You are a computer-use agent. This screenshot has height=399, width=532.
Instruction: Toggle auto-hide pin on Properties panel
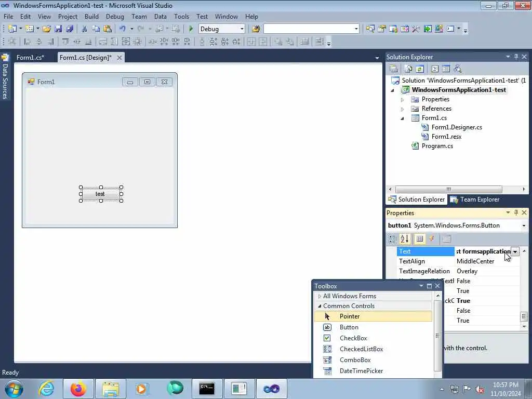[x=516, y=212]
